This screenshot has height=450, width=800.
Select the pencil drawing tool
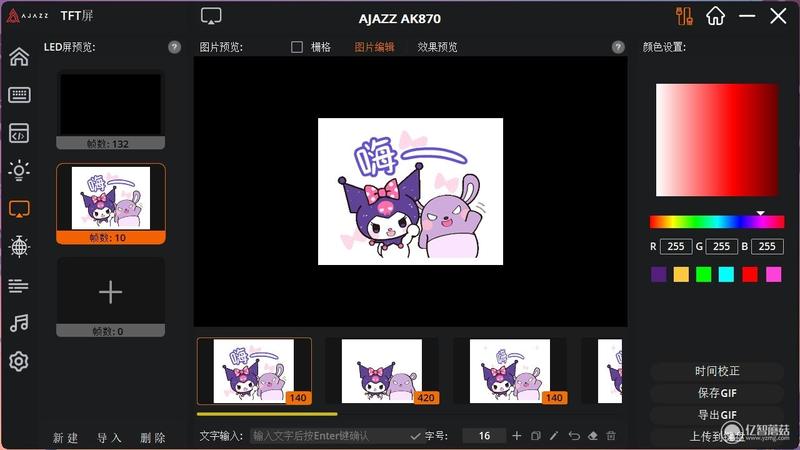(554, 436)
